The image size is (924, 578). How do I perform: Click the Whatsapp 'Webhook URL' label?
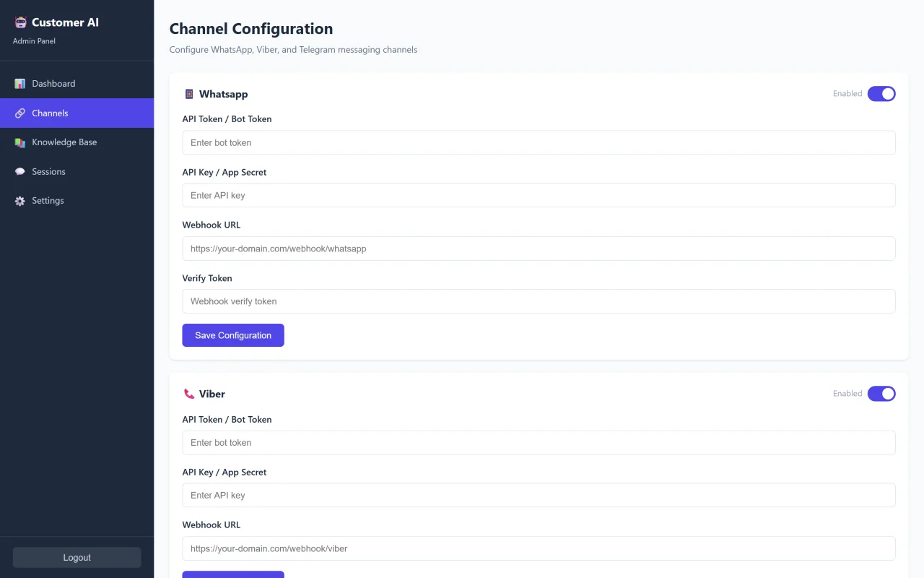tap(211, 225)
